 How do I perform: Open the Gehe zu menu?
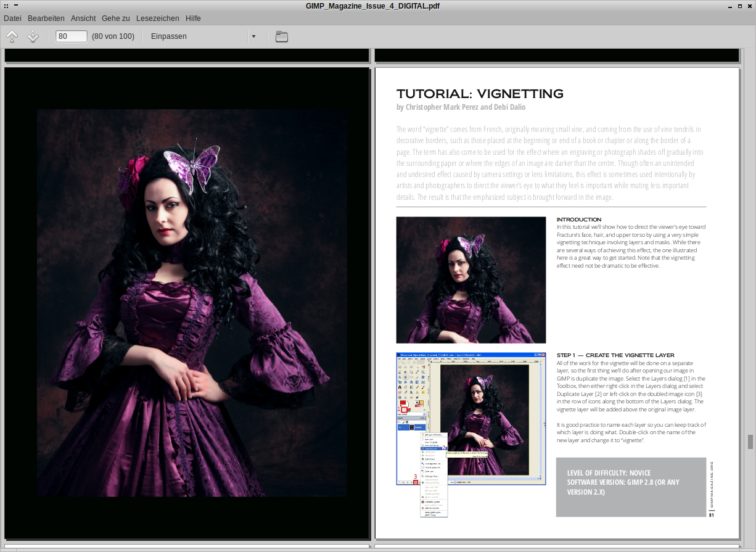115,19
